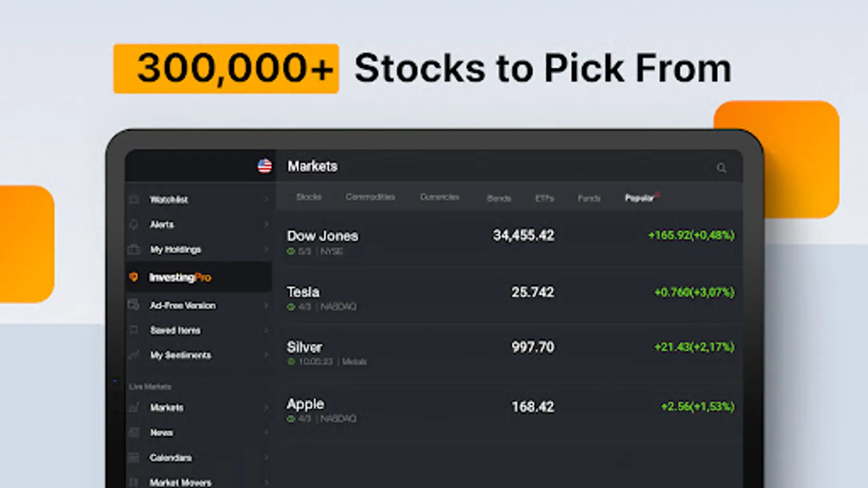Viewport: 868px width, 488px height.
Task: Switch to the Currencies tab
Action: coord(439,197)
